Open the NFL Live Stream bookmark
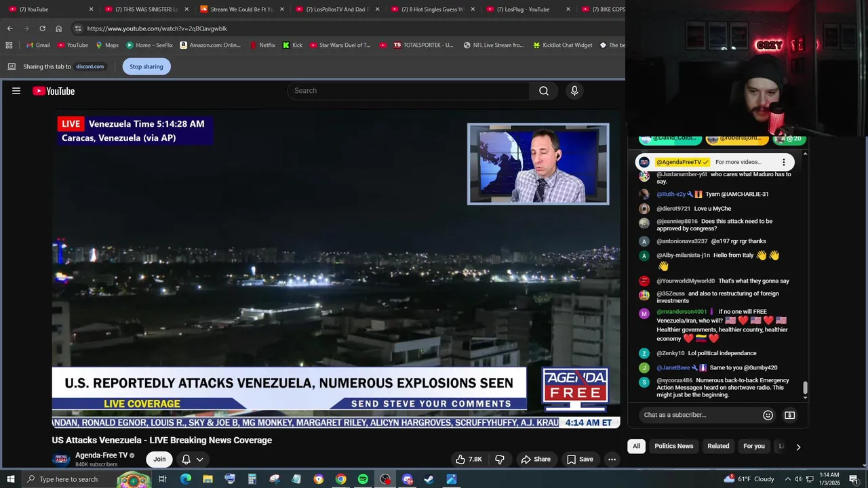The height and width of the screenshot is (488, 868). tap(493, 45)
